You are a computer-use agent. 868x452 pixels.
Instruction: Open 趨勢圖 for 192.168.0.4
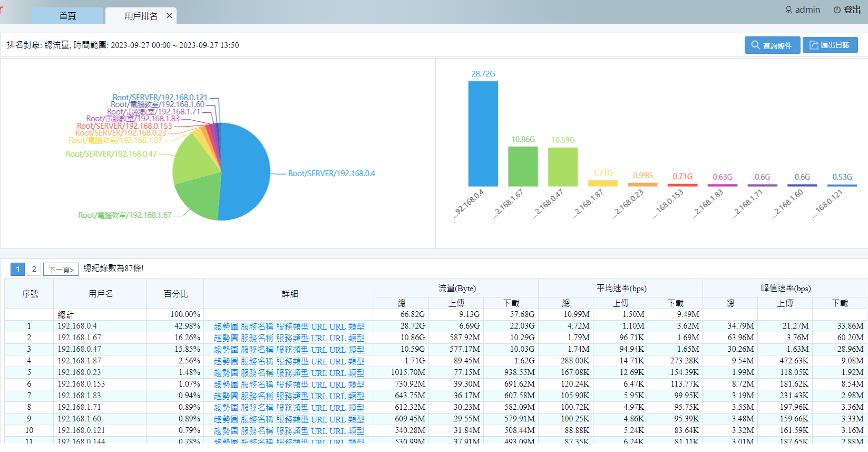(x=226, y=326)
